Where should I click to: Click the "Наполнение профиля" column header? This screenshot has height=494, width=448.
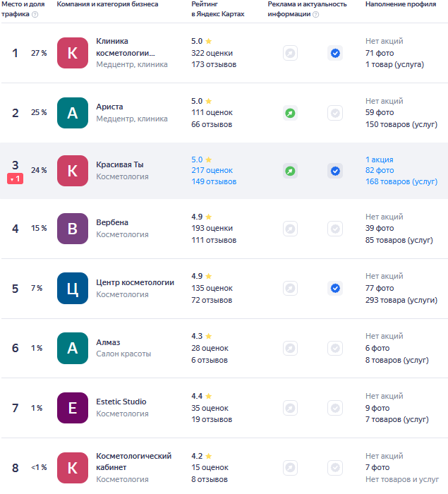[x=401, y=4]
